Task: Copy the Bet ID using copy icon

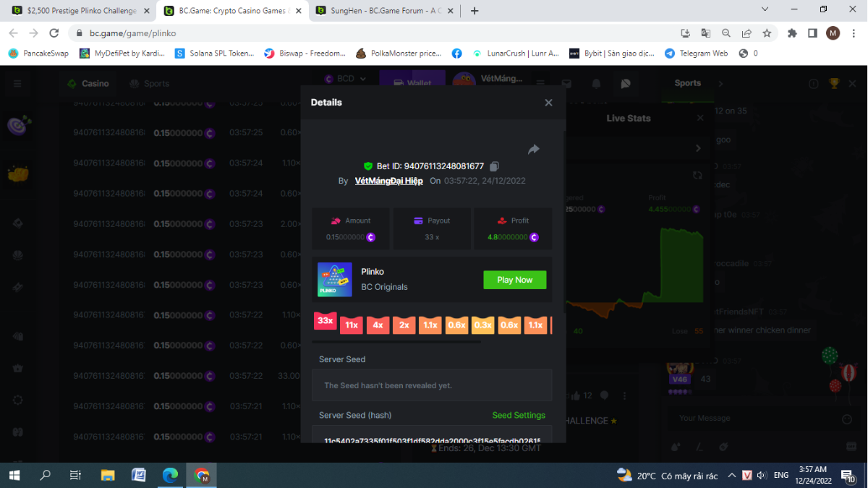Action: (495, 166)
